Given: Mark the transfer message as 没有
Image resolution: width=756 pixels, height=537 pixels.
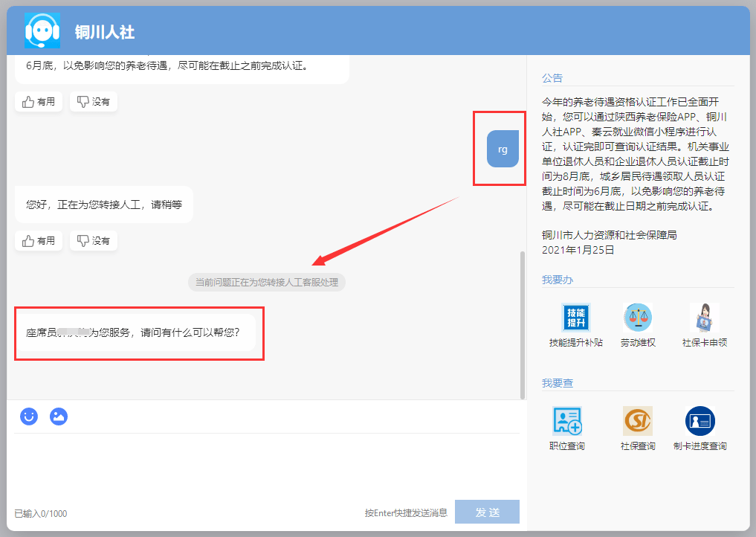Looking at the screenshot, I should tap(94, 241).
